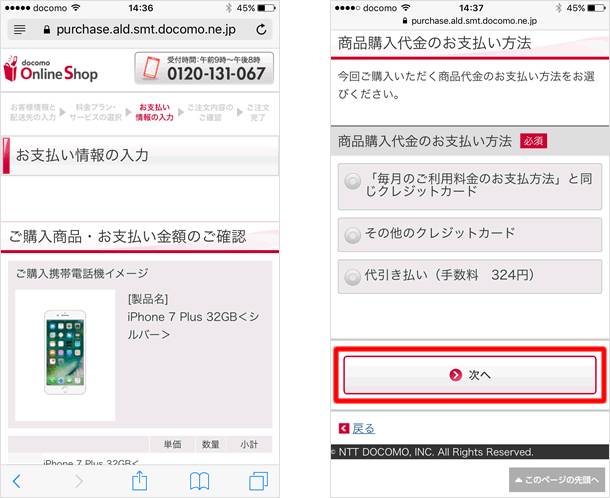
Task: Tap the red arrow icon in 次へ
Action: click(456, 375)
